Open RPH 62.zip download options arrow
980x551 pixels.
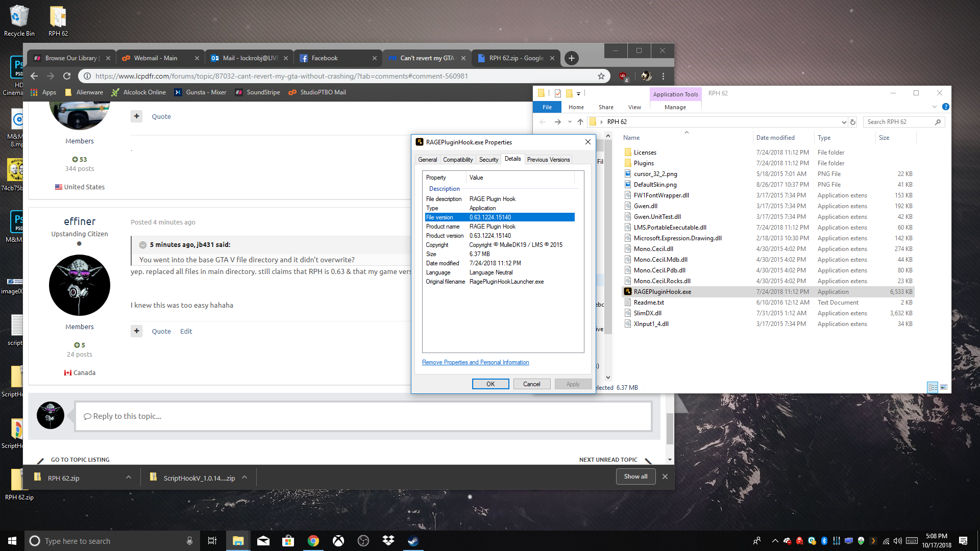coord(129,478)
